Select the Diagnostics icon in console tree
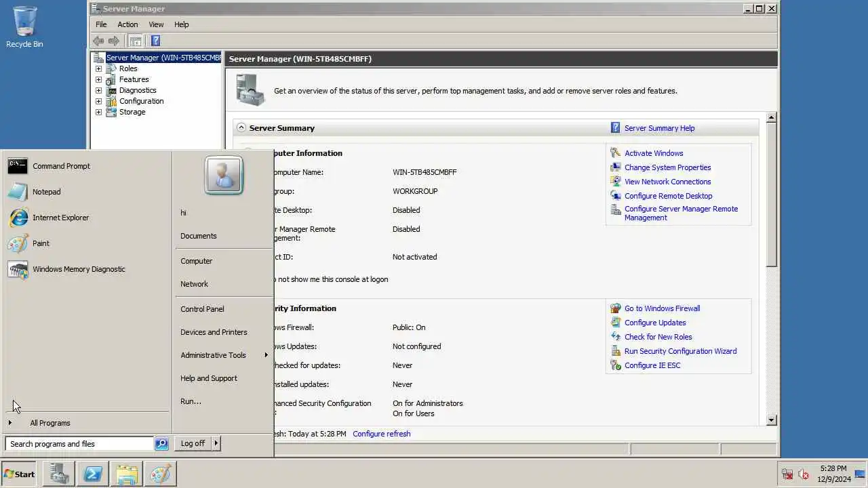Image resolution: width=868 pixels, height=488 pixels. tap(111, 90)
